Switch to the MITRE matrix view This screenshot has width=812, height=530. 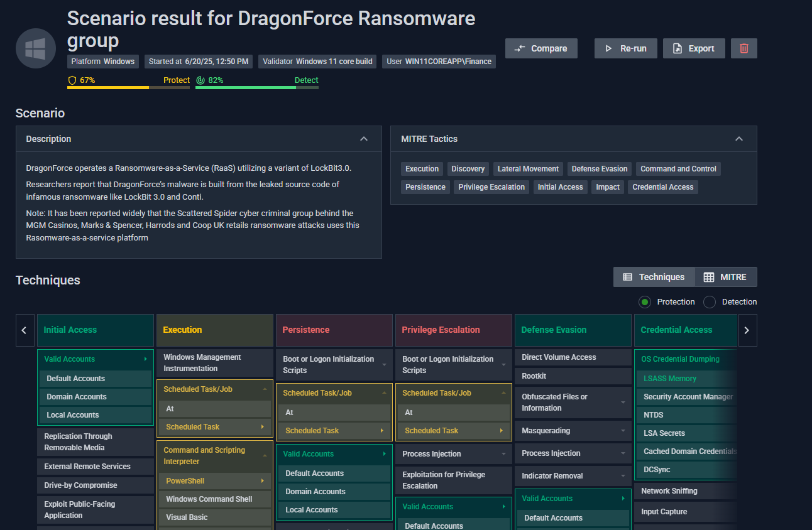point(725,277)
